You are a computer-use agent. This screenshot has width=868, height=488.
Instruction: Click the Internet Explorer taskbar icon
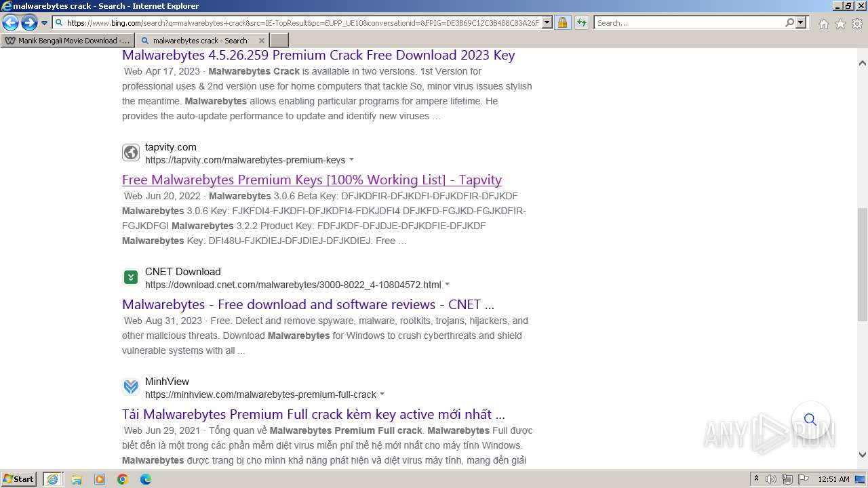[53, 479]
